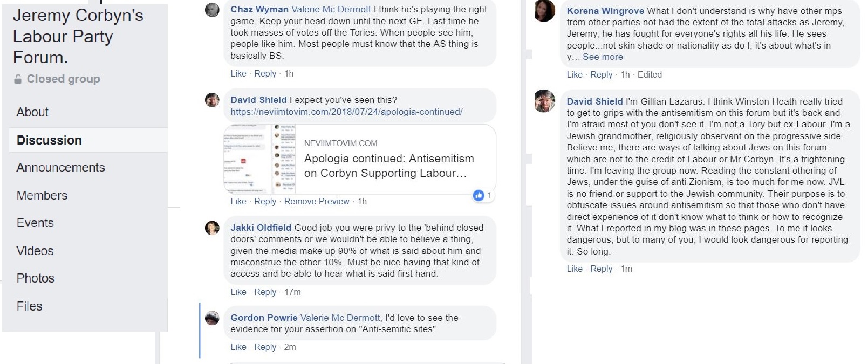Click Gordon Powrie's profile avatar
868x364 pixels.
pyautogui.click(x=212, y=318)
